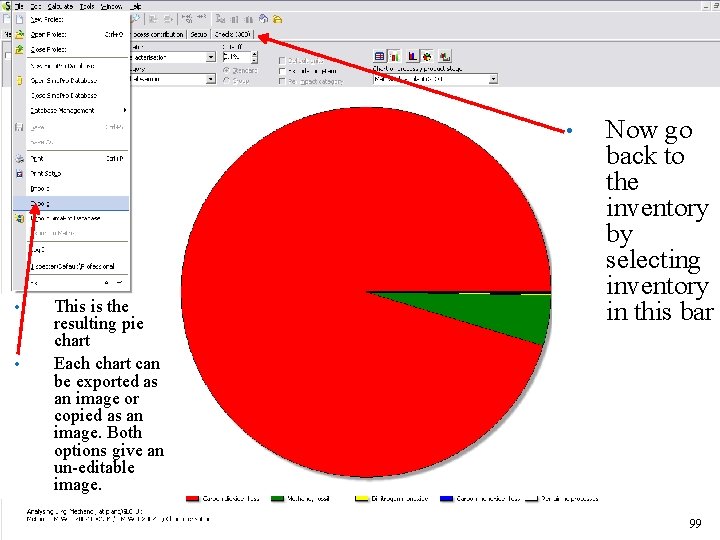
Task: Toggle the Per impact category checkbox
Action: coord(282,81)
